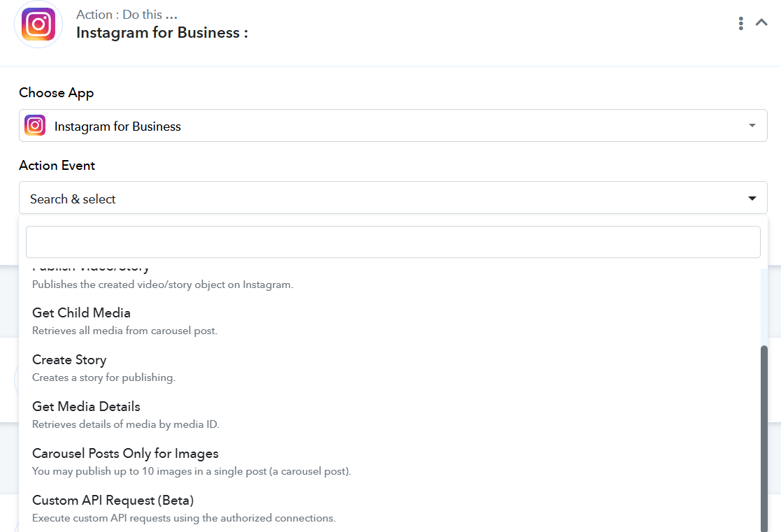
Task: Focus the action event search box
Action: pos(393,242)
